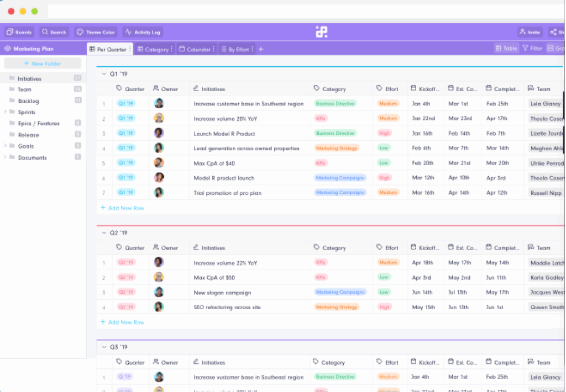Select the Backlog folder in sidebar
This screenshot has width=566, height=392.
pos(28,101)
